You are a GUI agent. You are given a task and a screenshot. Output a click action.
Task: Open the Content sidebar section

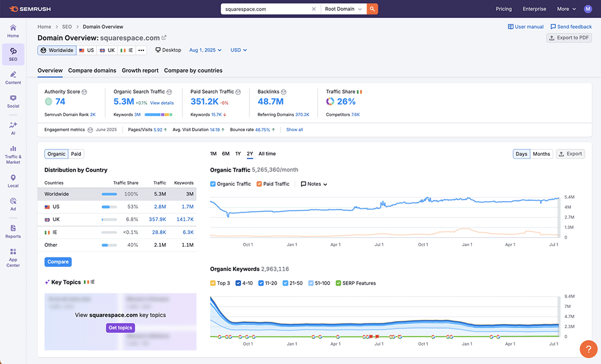tap(13, 78)
